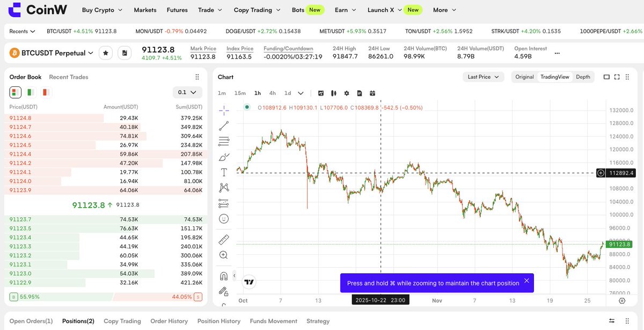
Task: Switch chart to Depth view
Action: point(583,77)
